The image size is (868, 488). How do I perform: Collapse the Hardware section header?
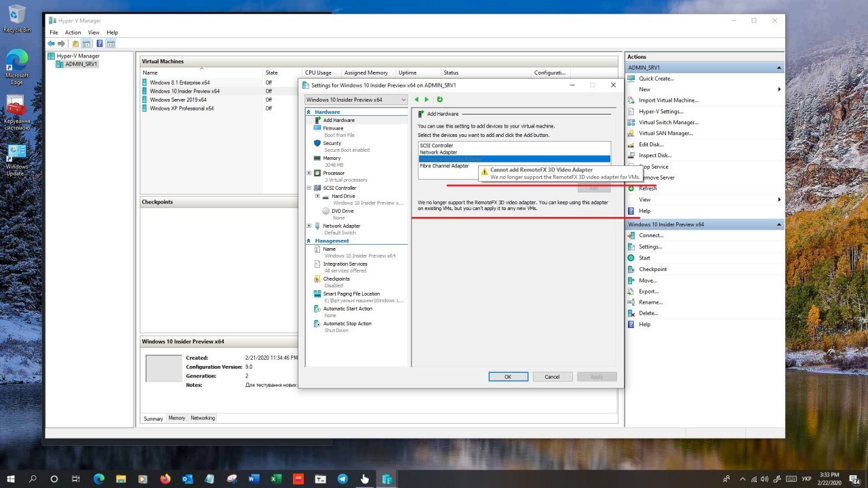(x=309, y=112)
